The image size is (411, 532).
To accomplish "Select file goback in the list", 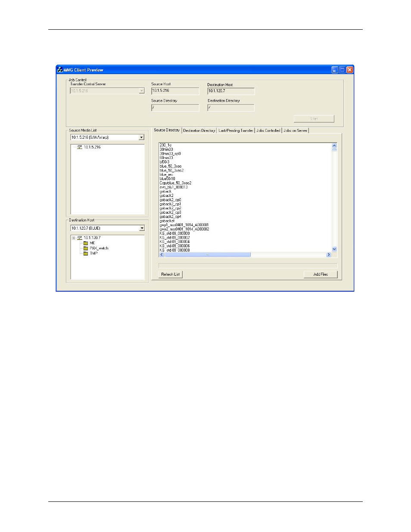I will pyautogui.click(x=165, y=192).
